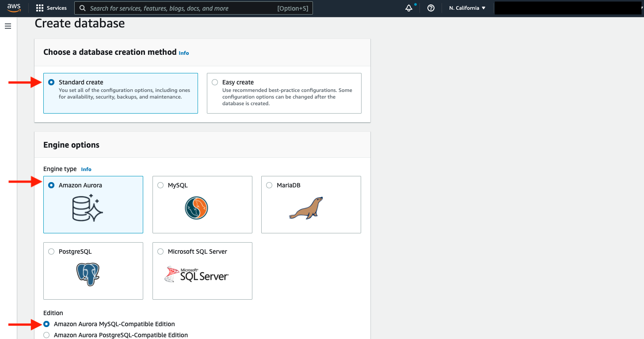Open the N. California region dropdown
The height and width of the screenshot is (339, 644).
tap(467, 8)
